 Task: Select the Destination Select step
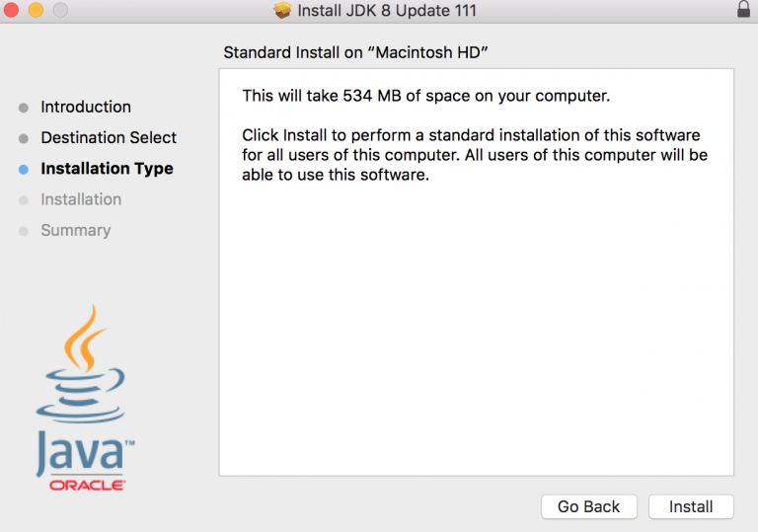(x=109, y=137)
